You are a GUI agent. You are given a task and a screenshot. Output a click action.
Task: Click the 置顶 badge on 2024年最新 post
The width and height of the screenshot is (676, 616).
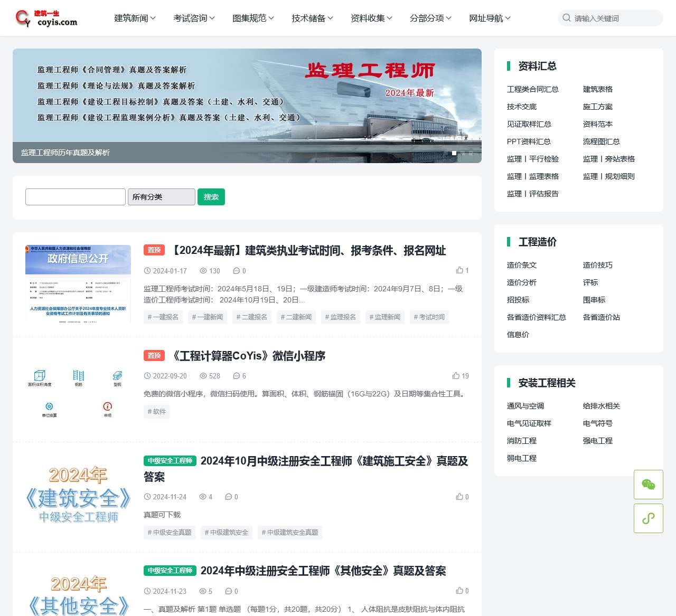pos(154,250)
